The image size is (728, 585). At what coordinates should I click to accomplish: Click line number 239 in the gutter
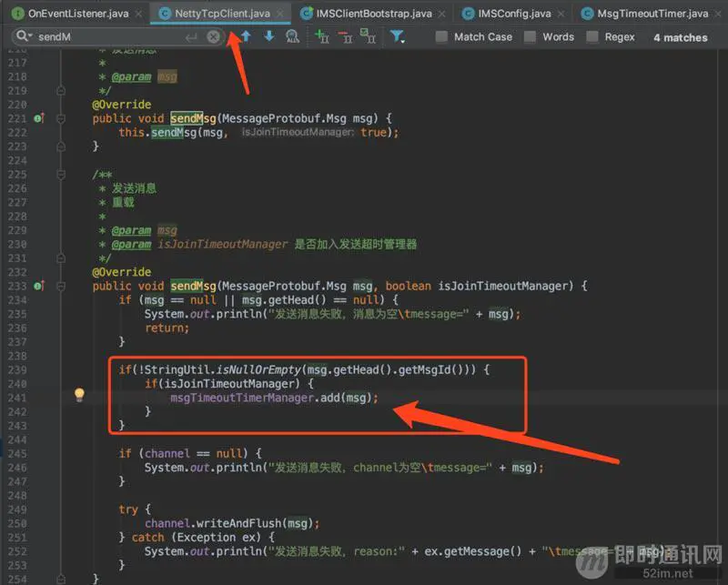coord(17,370)
